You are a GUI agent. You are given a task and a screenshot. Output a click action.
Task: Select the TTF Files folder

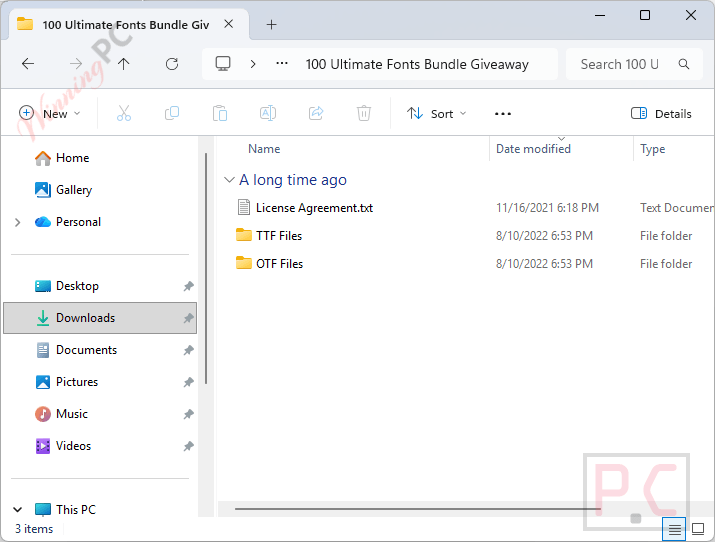279,236
